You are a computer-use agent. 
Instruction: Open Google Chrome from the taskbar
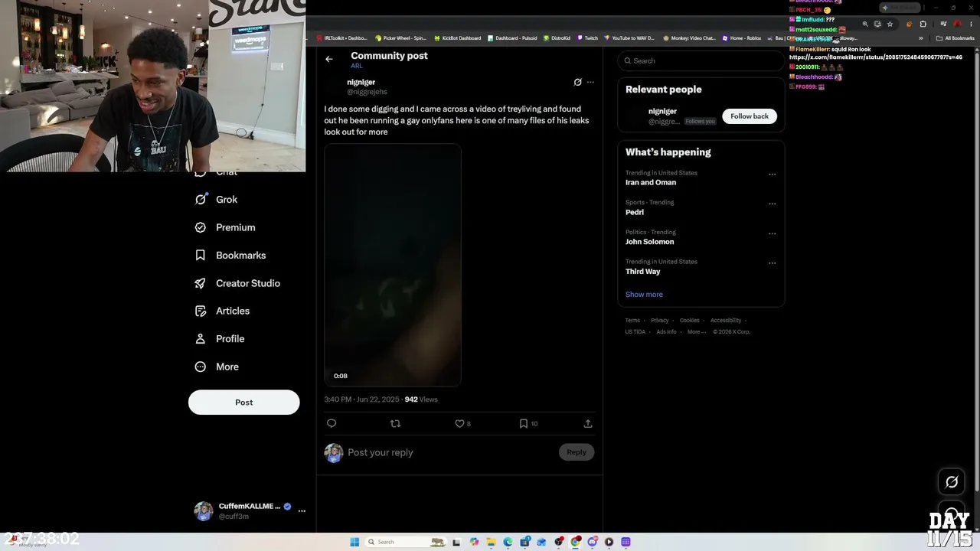576,542
